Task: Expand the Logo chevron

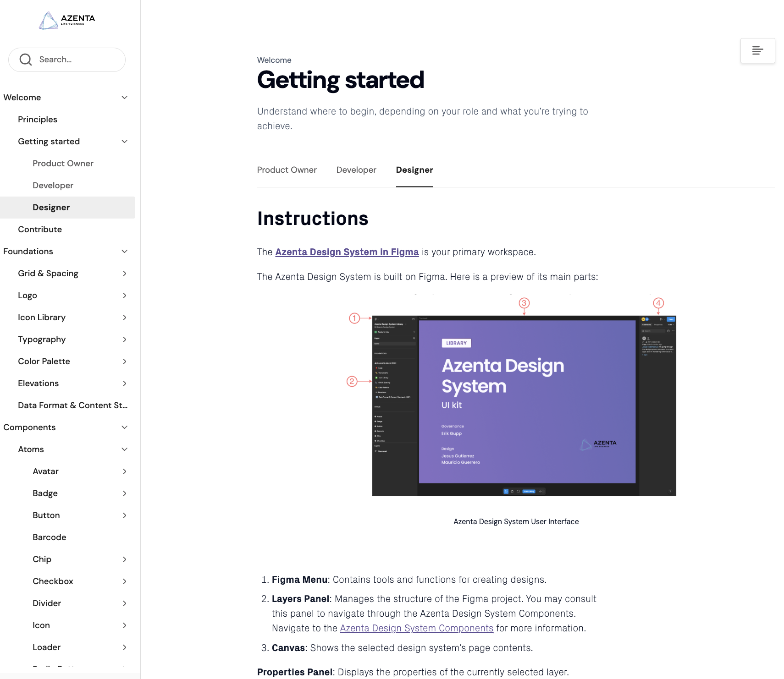Action: [124, 296]
